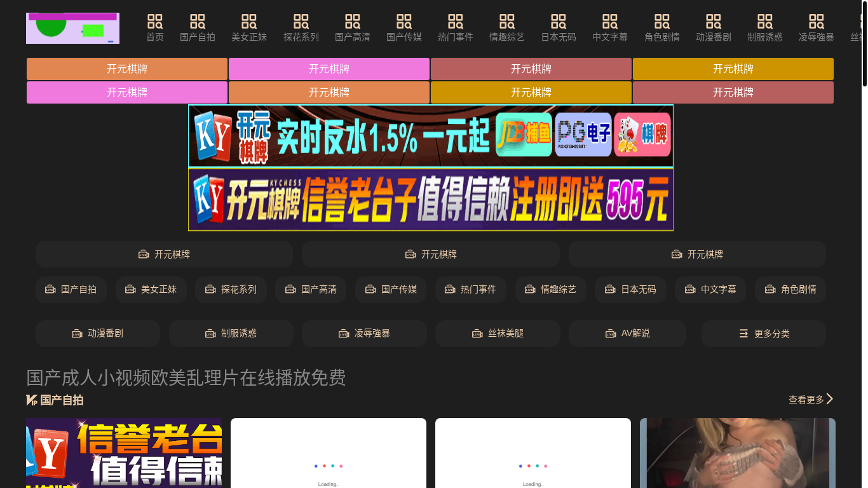
Task: Click the rightmost wide 开元棋牌 pill link
Action: pos(697,254)
